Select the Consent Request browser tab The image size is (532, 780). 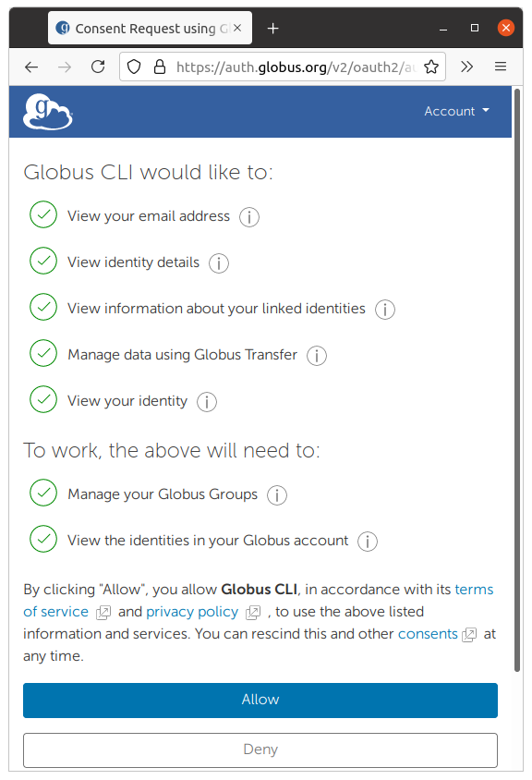click(150, 29)
